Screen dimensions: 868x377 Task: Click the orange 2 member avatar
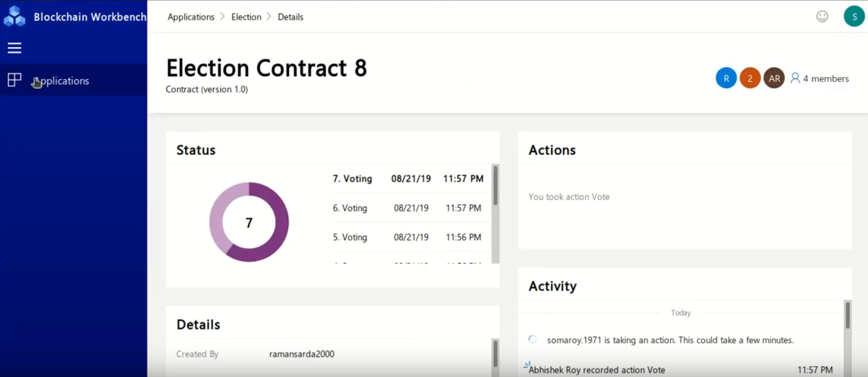[x=750, y=78]
